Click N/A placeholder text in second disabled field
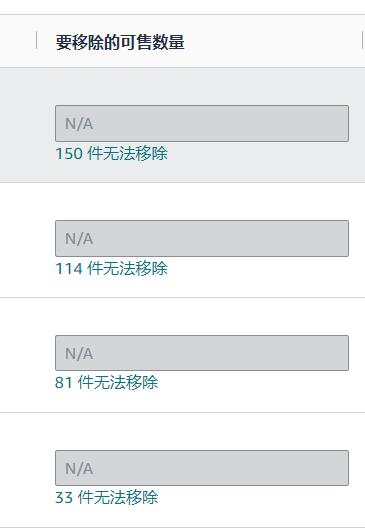Screen dimensions: 365x529 click(x=79, y=239)
